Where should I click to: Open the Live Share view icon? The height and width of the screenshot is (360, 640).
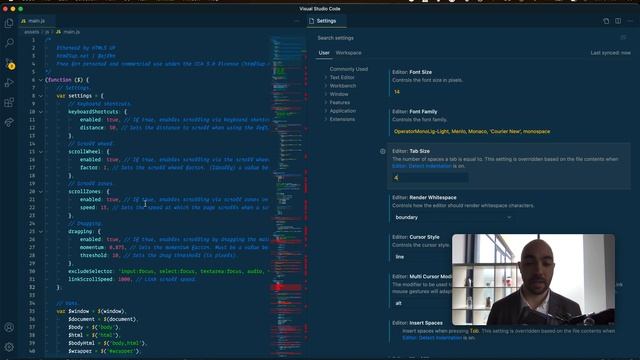9,122
